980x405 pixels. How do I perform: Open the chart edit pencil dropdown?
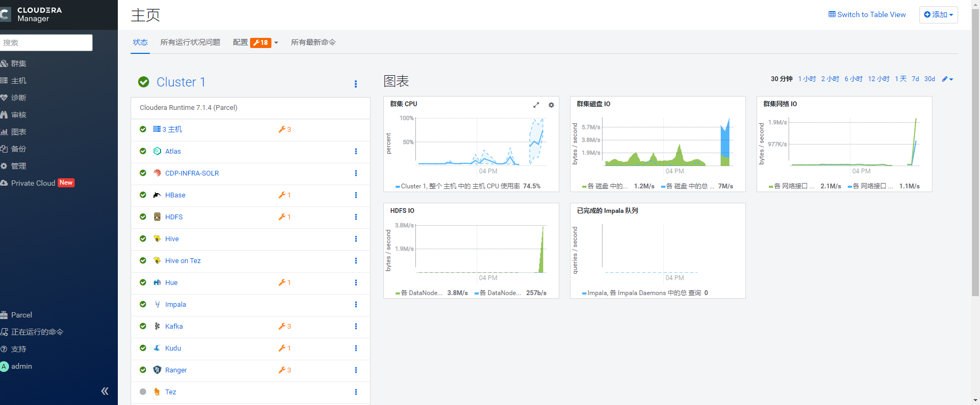pos(947,79)
